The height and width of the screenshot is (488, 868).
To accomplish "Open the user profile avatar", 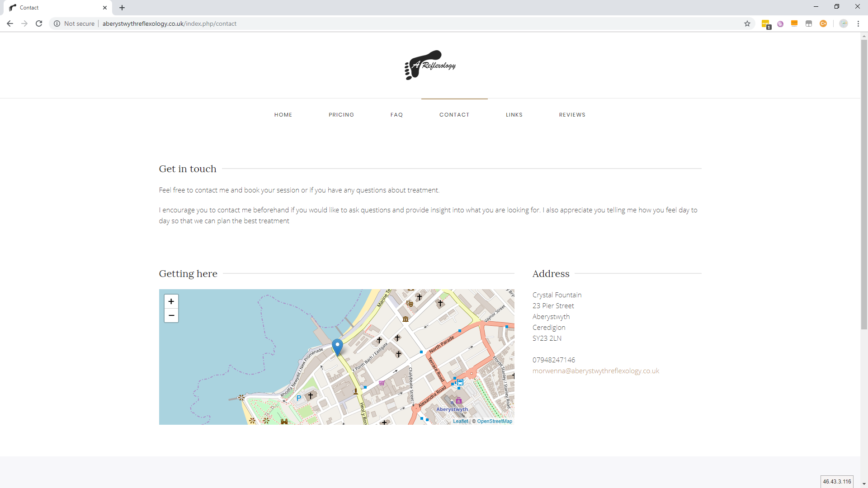I will 843,23.
